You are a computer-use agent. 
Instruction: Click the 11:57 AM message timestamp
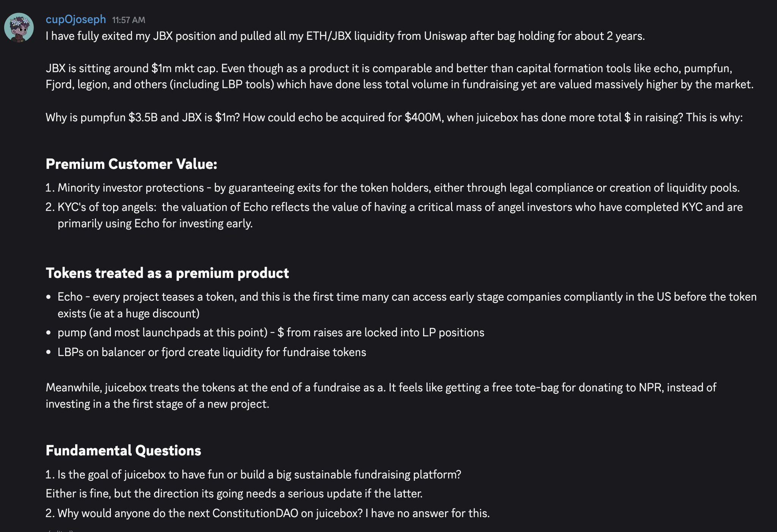click(x=129, y=20)
